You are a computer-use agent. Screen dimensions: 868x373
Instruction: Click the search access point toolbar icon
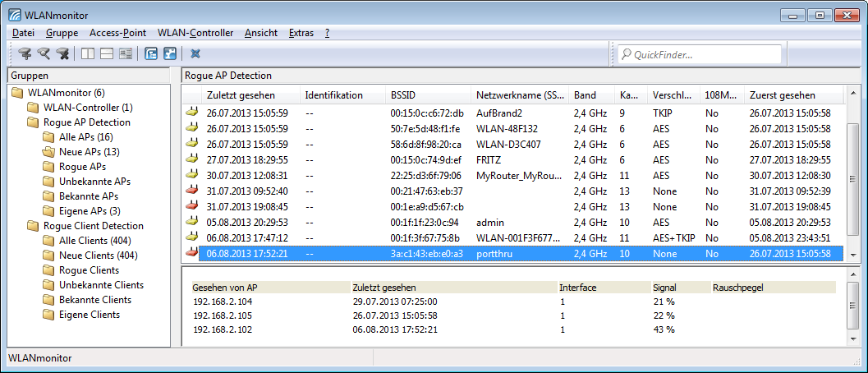coord(44,54)
